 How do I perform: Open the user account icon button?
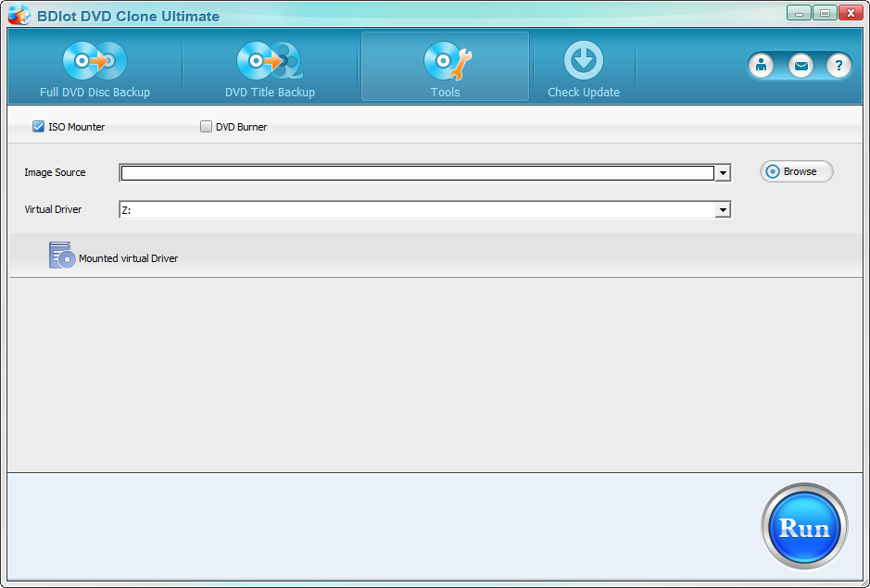pos(761,66)
